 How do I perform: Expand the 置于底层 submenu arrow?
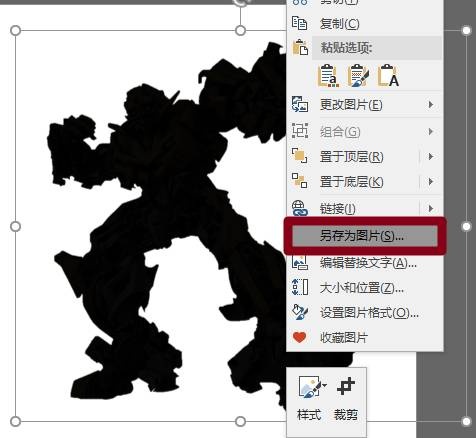coord(431,182)
